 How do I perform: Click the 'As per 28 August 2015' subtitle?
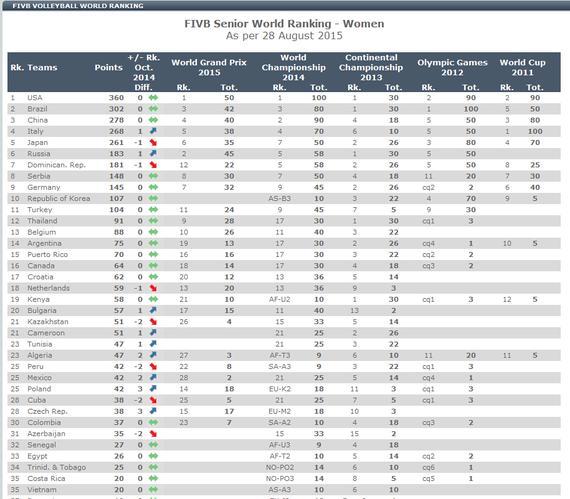[x=284, y=36]
